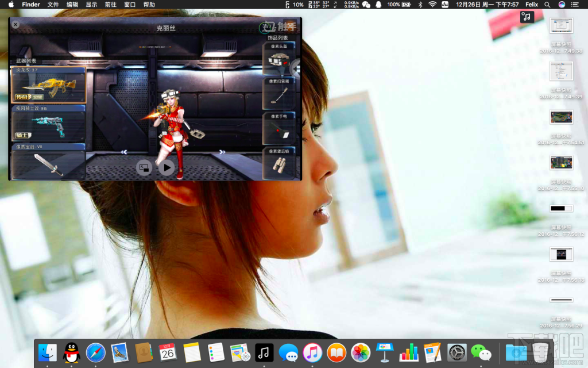The width and height of the screenshot is (588, 368).
Task: Rotate character with the right double-arrow
Action: (222, 152)
